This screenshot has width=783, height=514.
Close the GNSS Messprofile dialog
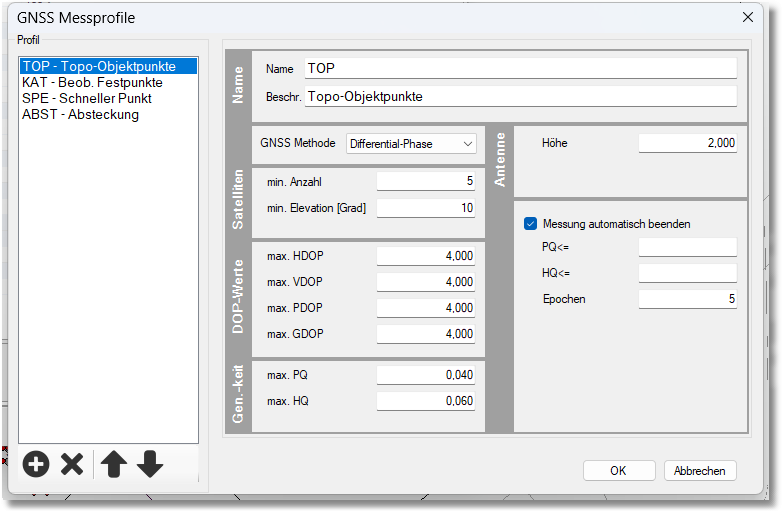pyautogui.click(x=748, y=17)
